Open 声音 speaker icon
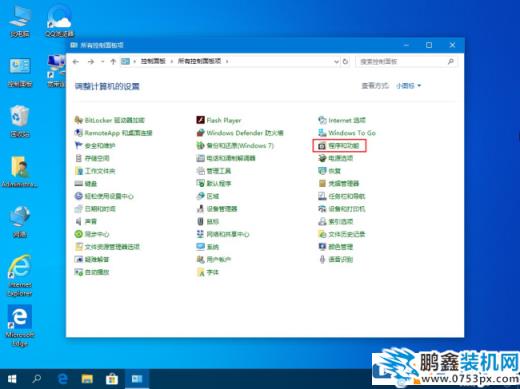Screen dimensions: 520x389 point(79,221)
